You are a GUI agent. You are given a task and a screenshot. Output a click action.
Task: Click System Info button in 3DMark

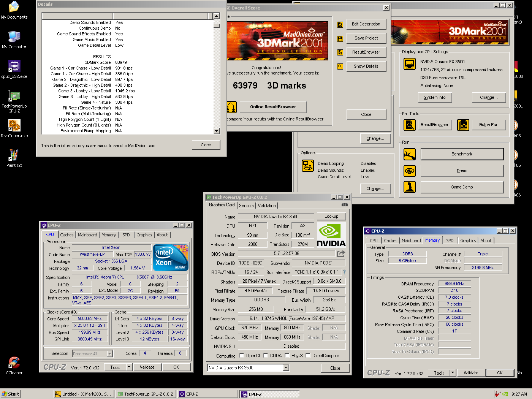434,97
